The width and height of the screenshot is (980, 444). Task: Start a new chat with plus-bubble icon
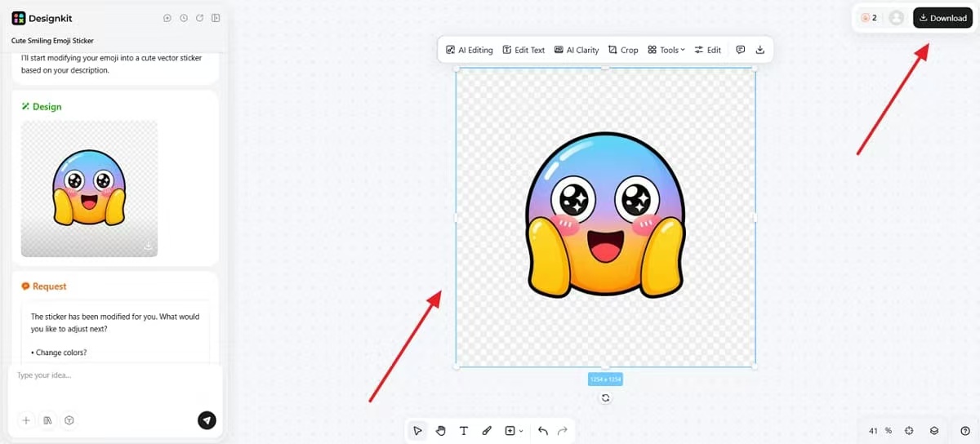[167, 18]
